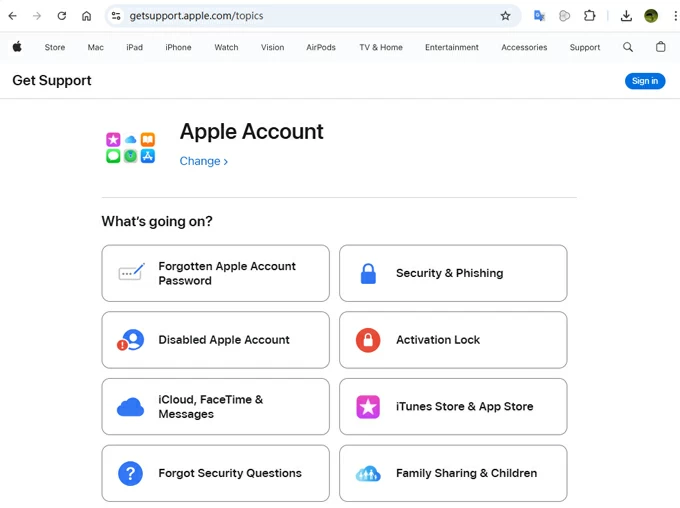The height and width of the screenshot is (508, 680).
Task: Choose Forgotten Apple Account Password topic
Action: click(215, 273)
